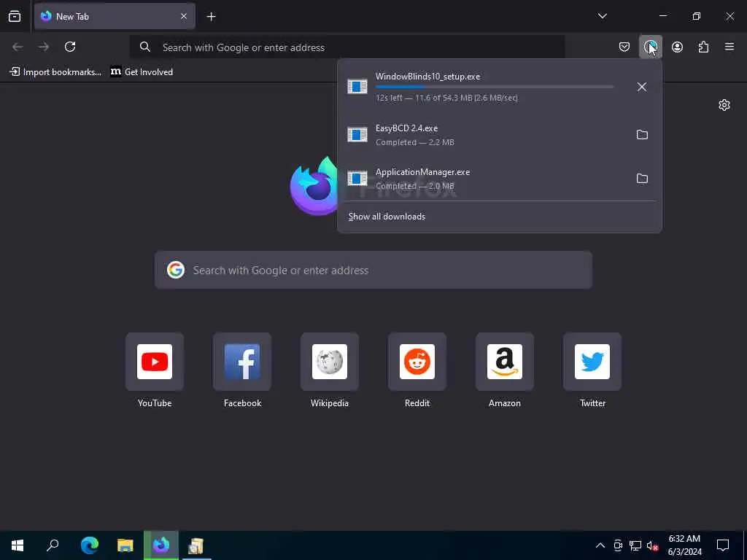Open a new tab with plus button
The height and width of the screenshot is (560, 747).
click(x=211, y=17)
